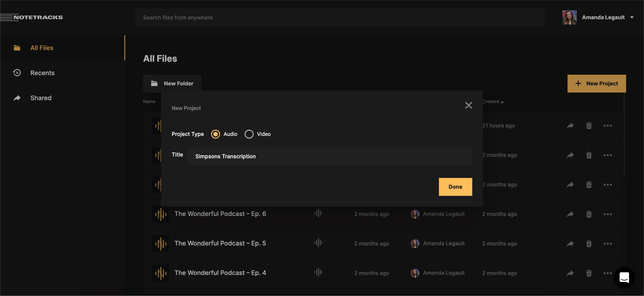Click the share arrow on the 21 hours ago row
This screenshot has width=644, height=296.
(x=570, y=125)
